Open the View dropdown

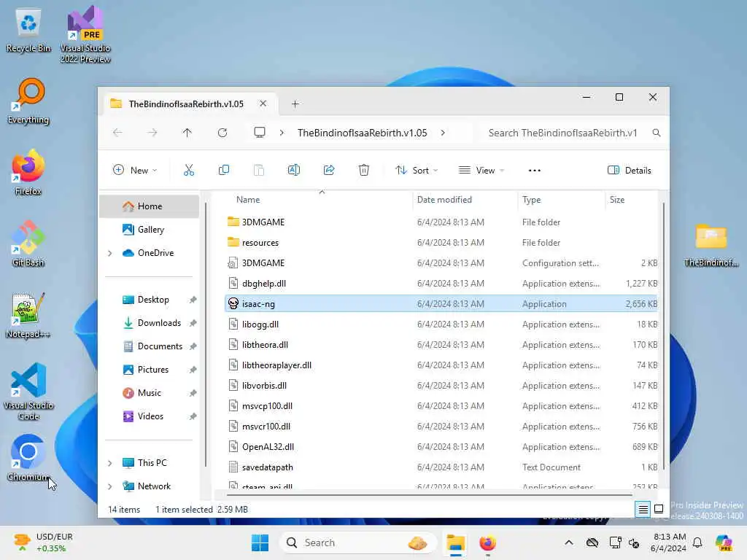pos(481,170)
